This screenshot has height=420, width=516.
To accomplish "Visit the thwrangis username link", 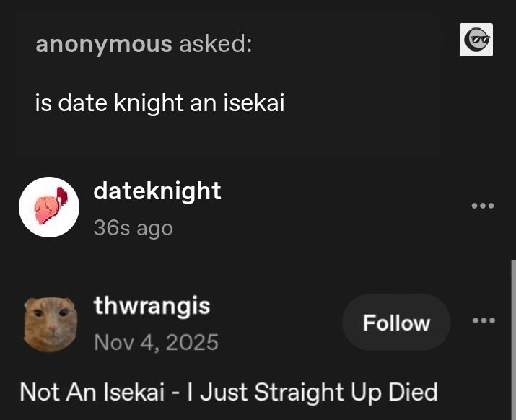I will [x=152, y=306].
